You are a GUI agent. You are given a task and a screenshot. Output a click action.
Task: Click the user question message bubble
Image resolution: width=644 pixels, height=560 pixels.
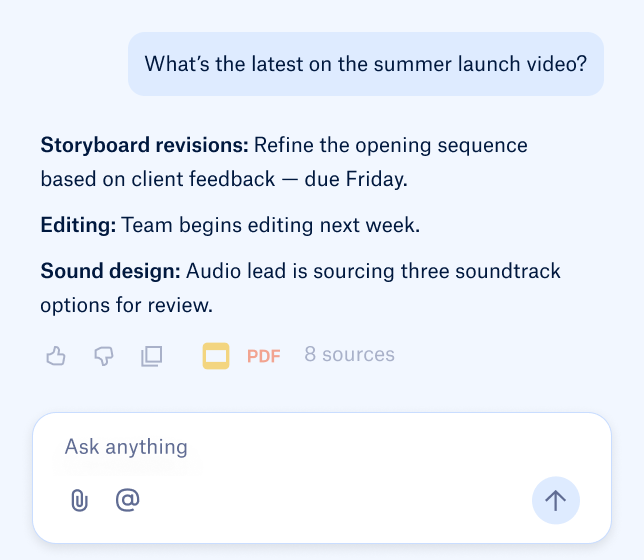(365, 64)
